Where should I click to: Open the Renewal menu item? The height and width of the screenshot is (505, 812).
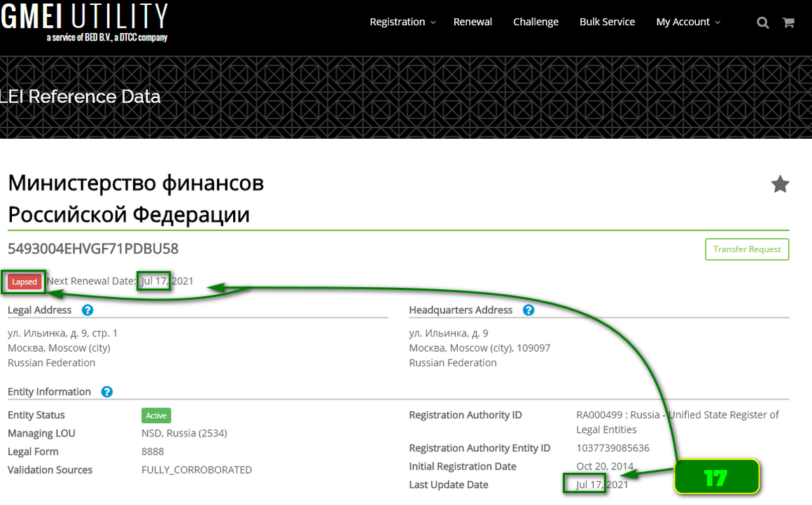click(x=472, y=22)
